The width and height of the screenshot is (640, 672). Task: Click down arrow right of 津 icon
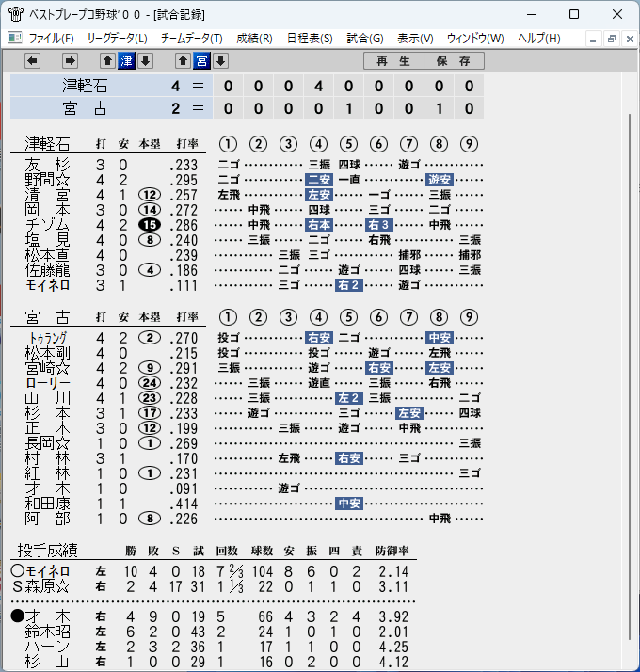pyautogui.click(x=145, y=61)
